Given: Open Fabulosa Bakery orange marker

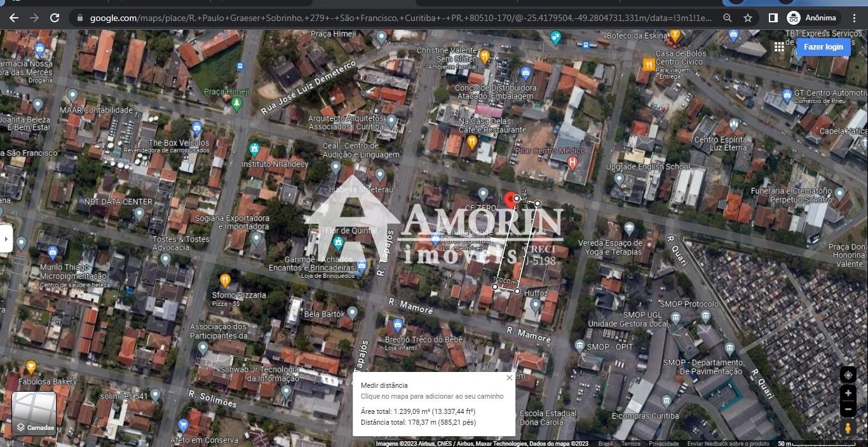Looking at the screenshot, I should [x=31, y=368].
